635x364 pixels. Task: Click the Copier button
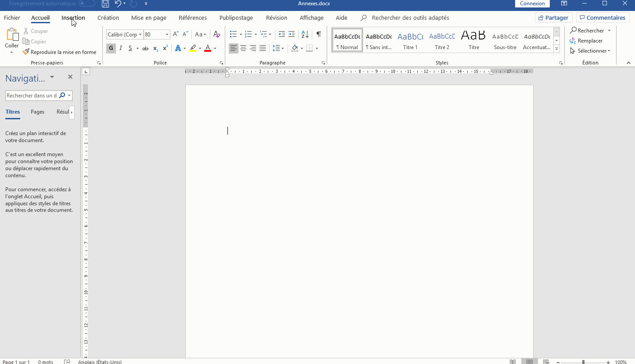(35, 42)
